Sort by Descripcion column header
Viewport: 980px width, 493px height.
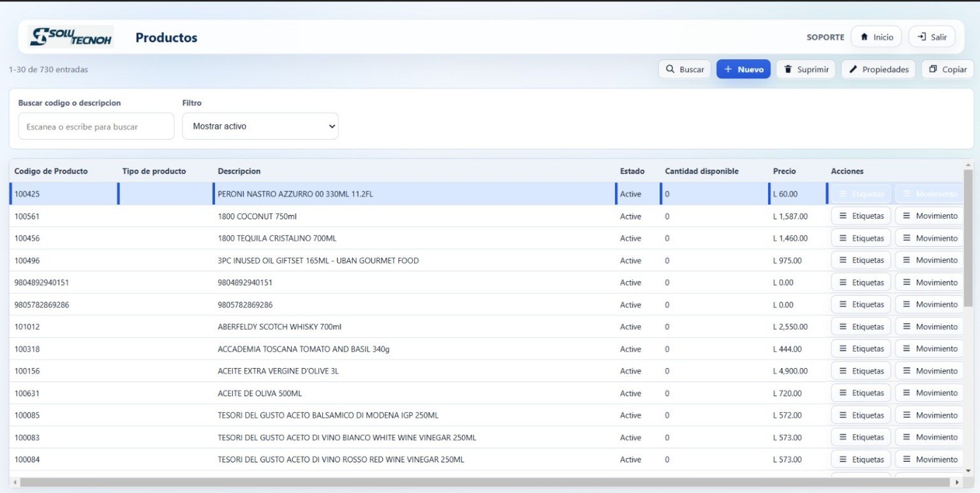tap(239, 171)
